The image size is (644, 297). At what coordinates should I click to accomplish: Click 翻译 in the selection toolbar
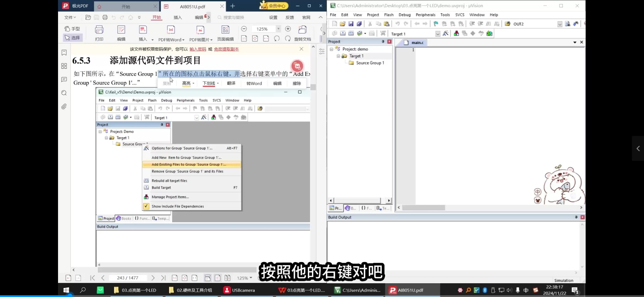pyautogui.click(x=231, y=83)
